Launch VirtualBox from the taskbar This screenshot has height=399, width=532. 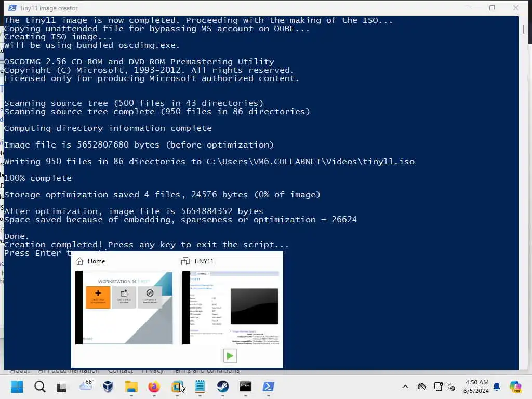coord(108,387)
